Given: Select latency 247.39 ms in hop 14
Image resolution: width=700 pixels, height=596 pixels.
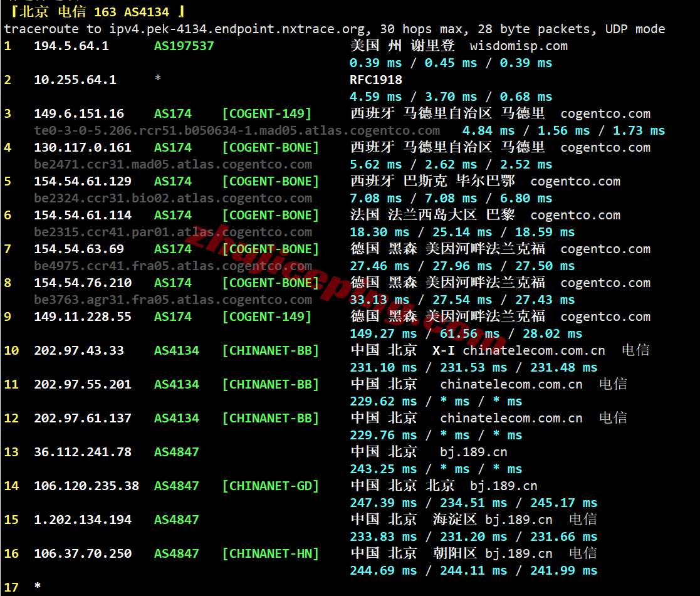Looking at the screenshot, I should coord(383,503).
